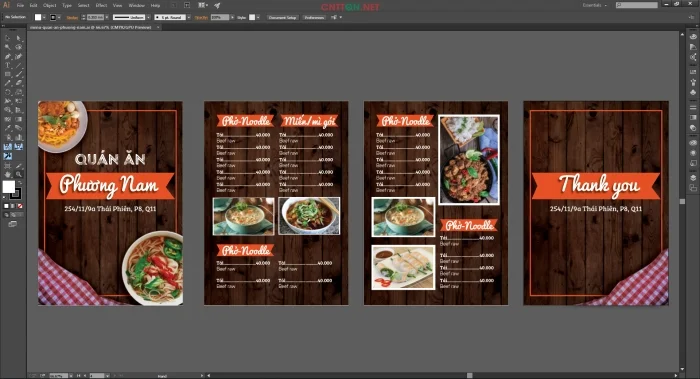
Task: Click the Document Setup button
Action: (283, 17)
